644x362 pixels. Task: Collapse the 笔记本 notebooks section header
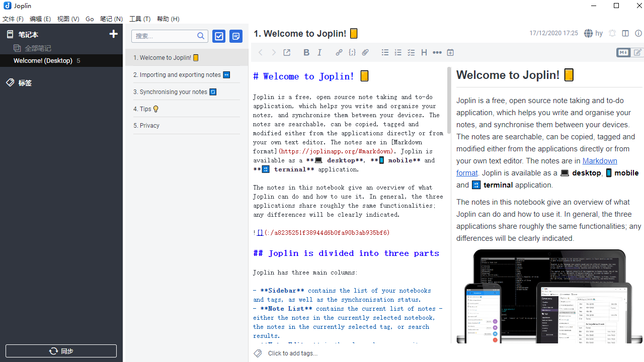coord(28,35)
